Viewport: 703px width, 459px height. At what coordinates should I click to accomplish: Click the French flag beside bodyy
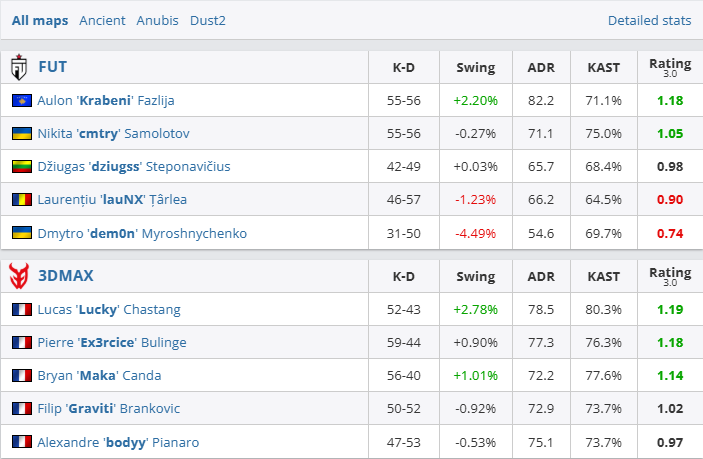point(20,442)
